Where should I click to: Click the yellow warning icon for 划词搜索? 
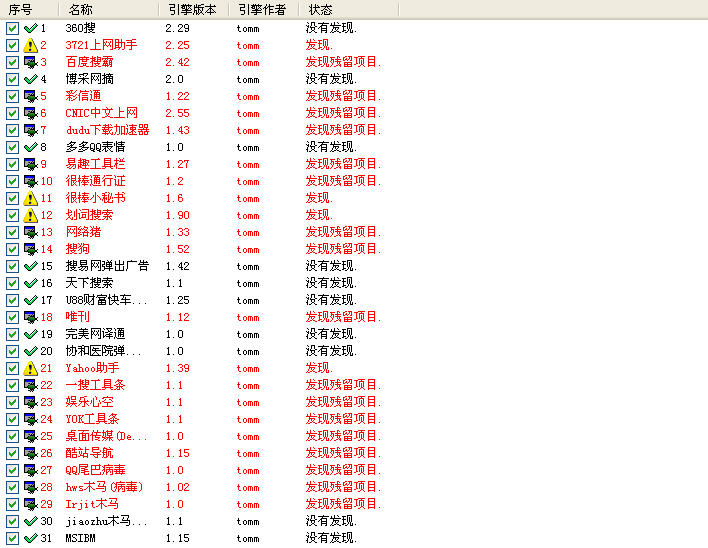pos(30,215)
